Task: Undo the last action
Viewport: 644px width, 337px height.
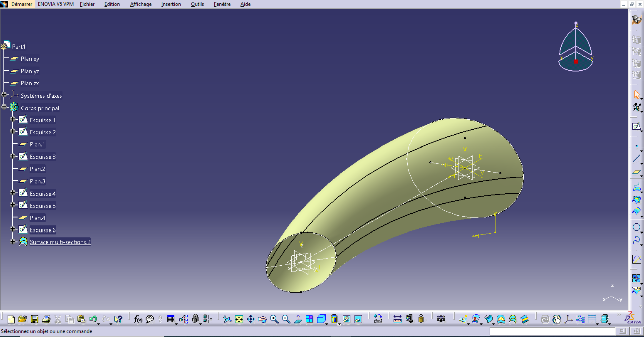Action: [x=93, y=319]
